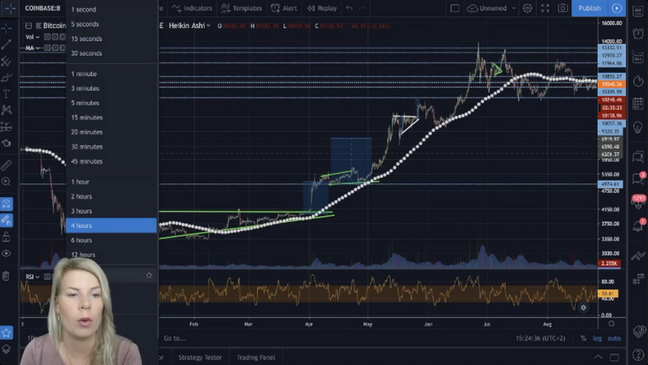Select the zoom in tool
The image size is (648, 365).
6,181
